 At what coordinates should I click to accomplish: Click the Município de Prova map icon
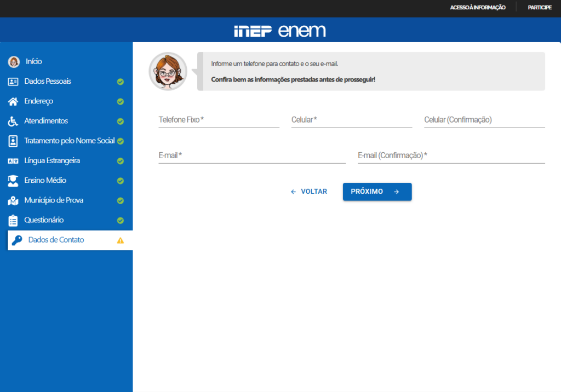[13, 200]
